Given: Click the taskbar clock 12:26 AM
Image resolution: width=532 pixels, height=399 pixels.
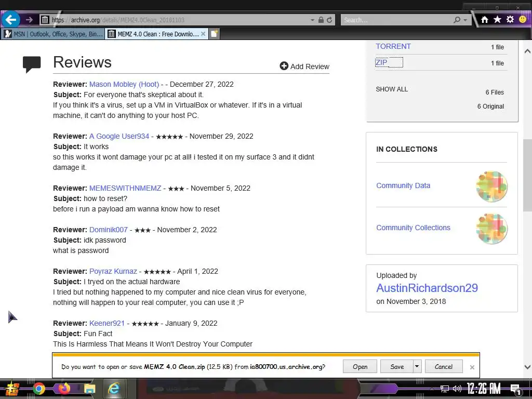Looking at the screenshot, I should tap(484, 389).
